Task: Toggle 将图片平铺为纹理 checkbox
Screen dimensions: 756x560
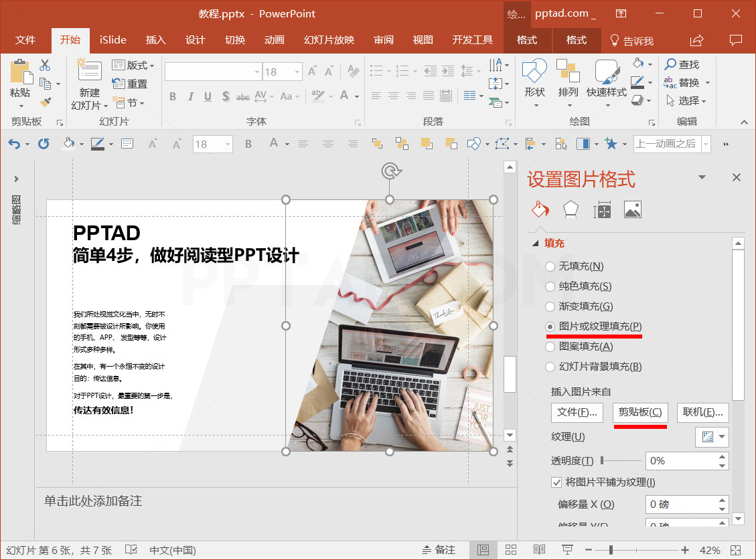Action: pos(556,482)
